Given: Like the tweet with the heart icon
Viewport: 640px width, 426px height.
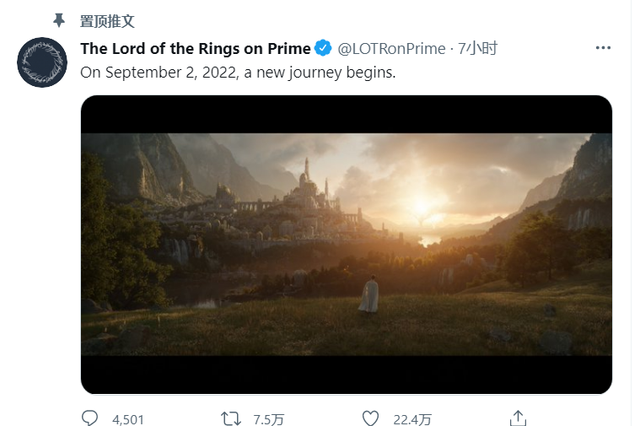Looking at the screenshot, I should pyautogui.click(x=370, y=418).
